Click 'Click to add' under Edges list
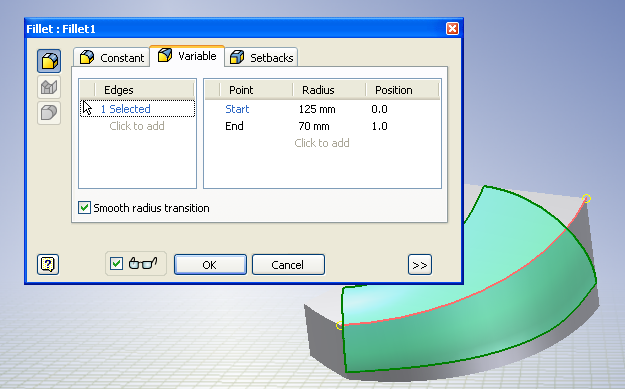This screenshot has width=625, height=389. tap(137, 126)
